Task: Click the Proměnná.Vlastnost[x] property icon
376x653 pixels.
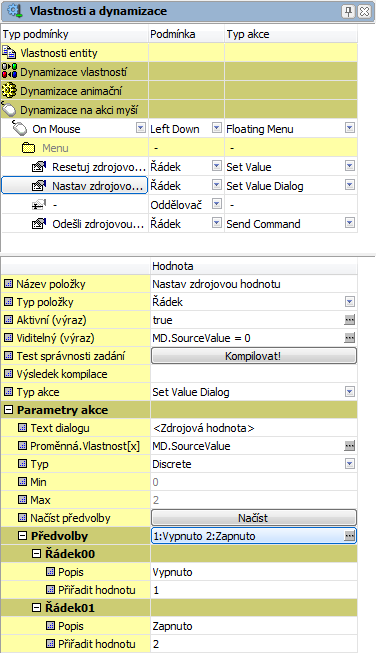Action: point(22,446)
